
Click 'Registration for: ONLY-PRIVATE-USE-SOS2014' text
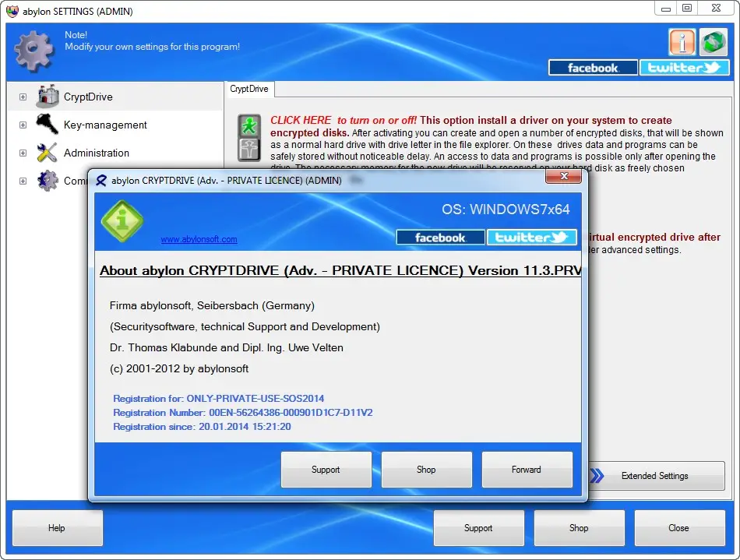219,398
